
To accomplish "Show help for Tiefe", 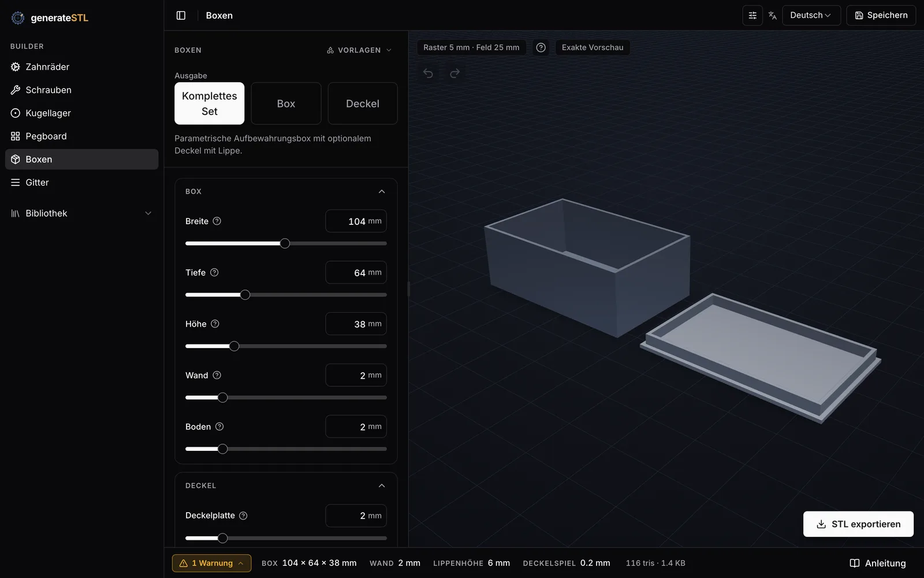I will [214, 272].
